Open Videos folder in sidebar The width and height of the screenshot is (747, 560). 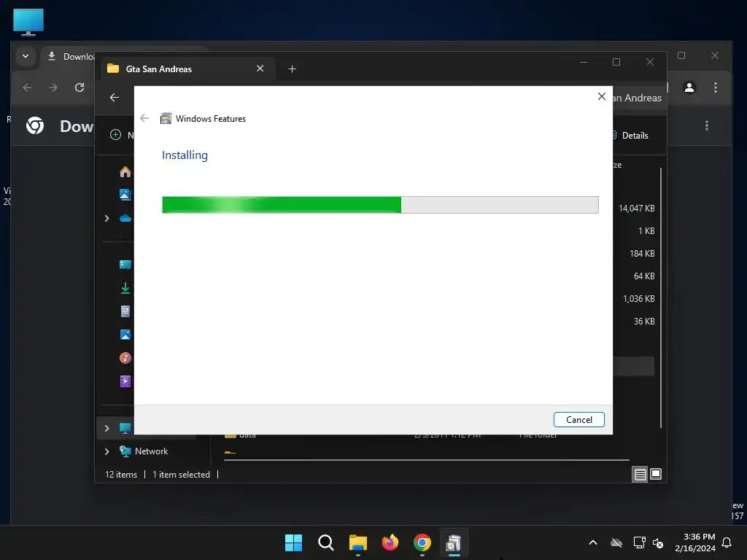(125, 381)
